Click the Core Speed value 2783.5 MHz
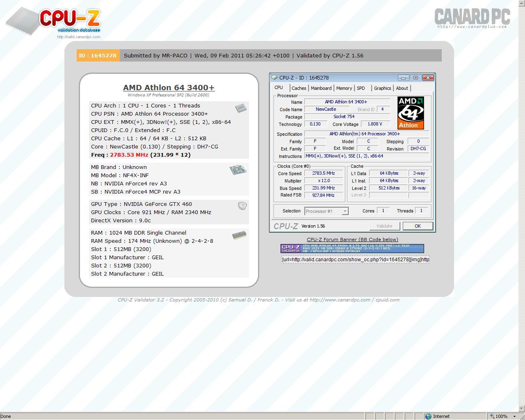 pyautogui.click(x=324, y=173)
